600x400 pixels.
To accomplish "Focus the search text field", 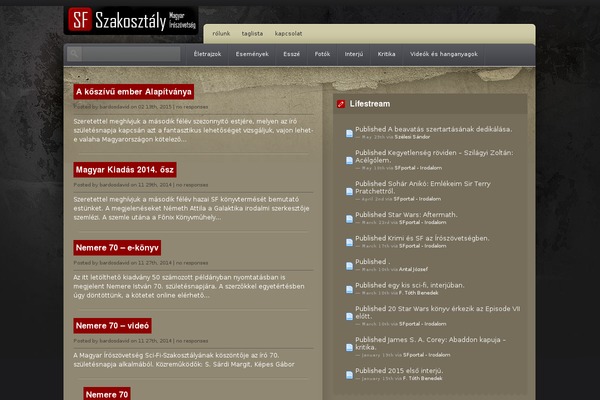I will [130, 54].
